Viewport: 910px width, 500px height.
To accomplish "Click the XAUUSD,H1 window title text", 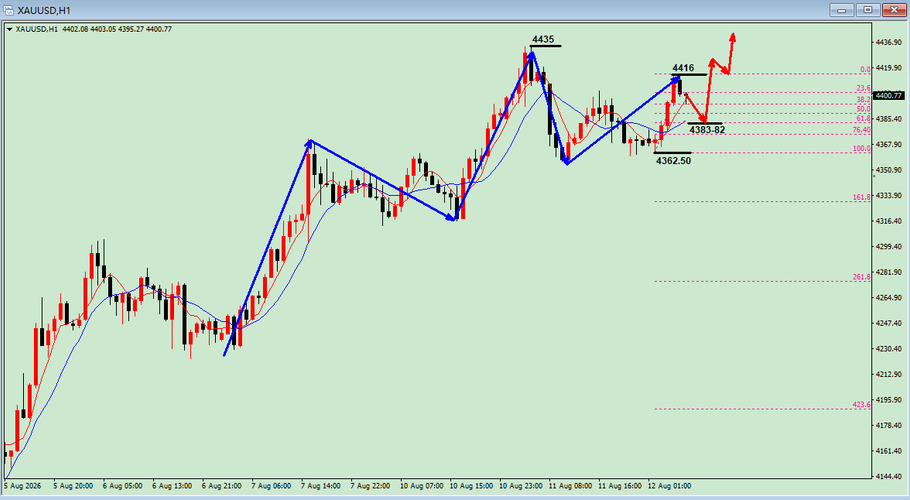I will click(44, 10).
